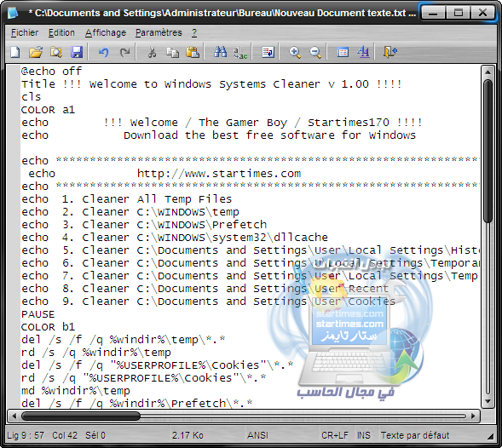The height and width of the screenshot is (448, 502).
Task: Open the Affichage menu
Action: pos(106,32)
